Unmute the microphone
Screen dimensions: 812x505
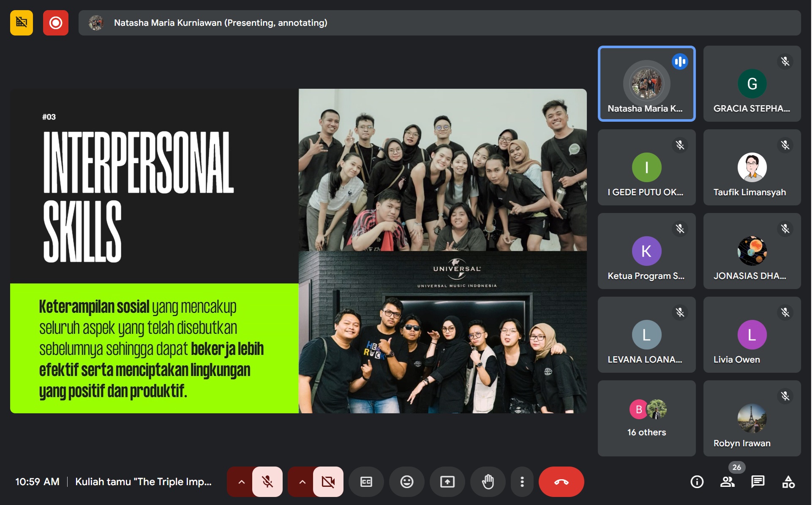tap(267, 482)
